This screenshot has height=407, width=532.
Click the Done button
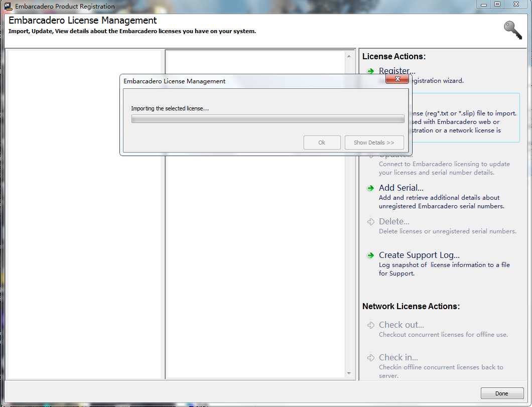(502, 393)
